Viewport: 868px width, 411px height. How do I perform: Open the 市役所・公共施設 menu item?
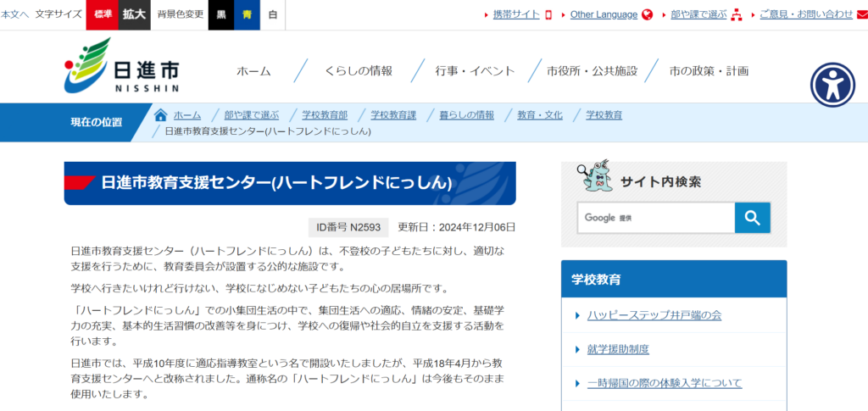592,71
